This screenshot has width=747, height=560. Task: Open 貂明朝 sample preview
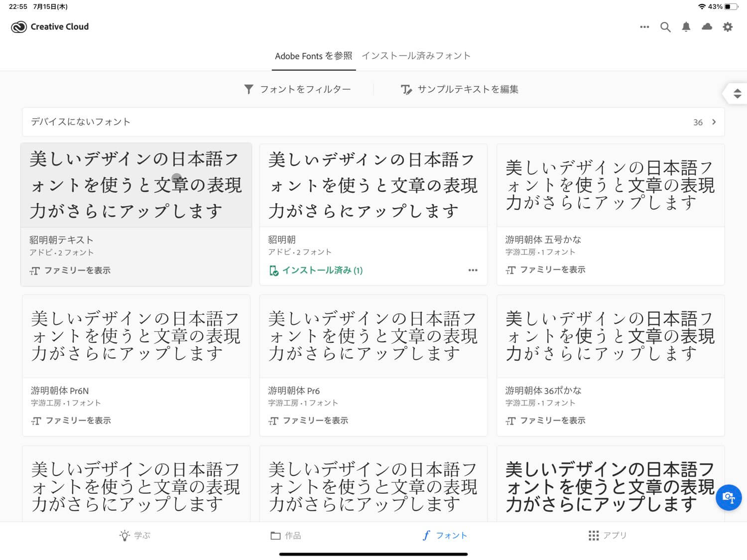pos(373,185)
